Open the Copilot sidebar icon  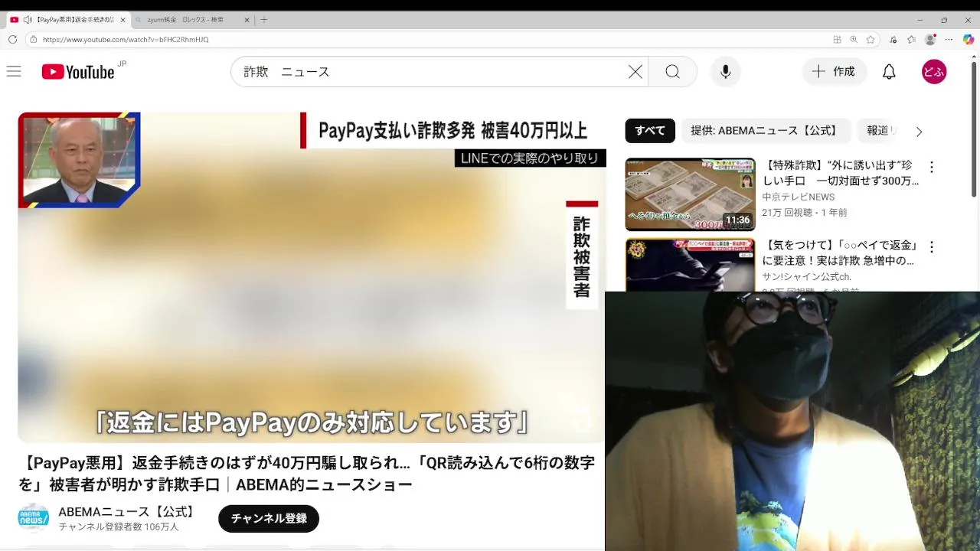tap(968, 40)
